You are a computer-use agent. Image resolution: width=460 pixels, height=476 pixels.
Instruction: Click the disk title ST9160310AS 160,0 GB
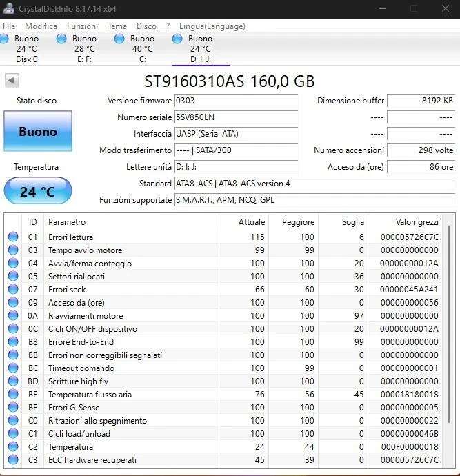[x=230, y=81]
